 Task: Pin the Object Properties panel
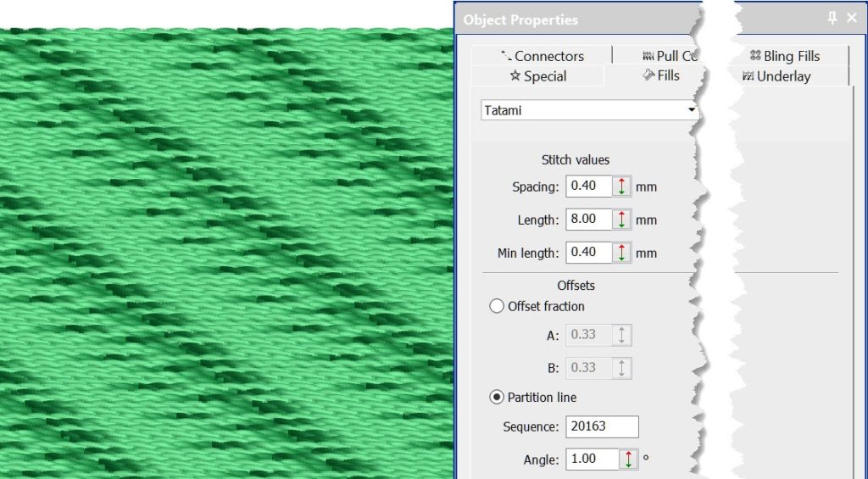832,18
